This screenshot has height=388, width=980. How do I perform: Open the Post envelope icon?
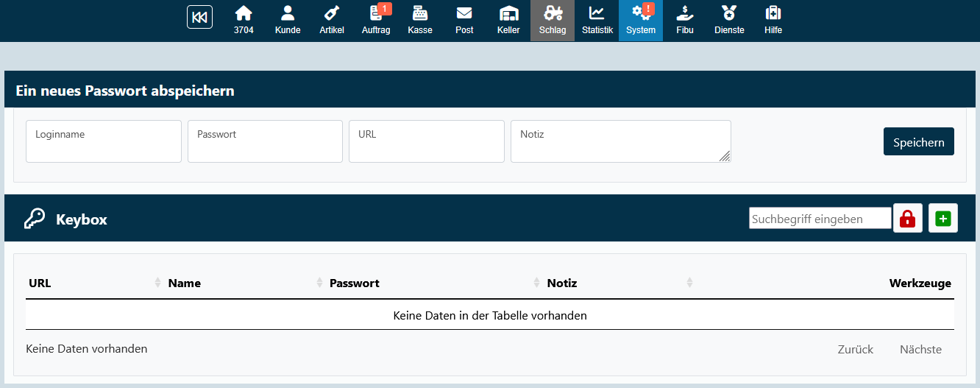[x=464, y=20]
